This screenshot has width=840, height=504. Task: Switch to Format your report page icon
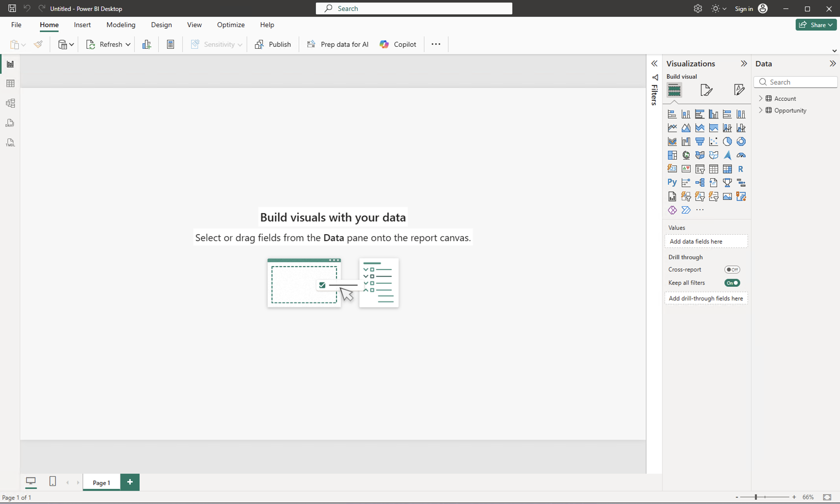(706, 90)
